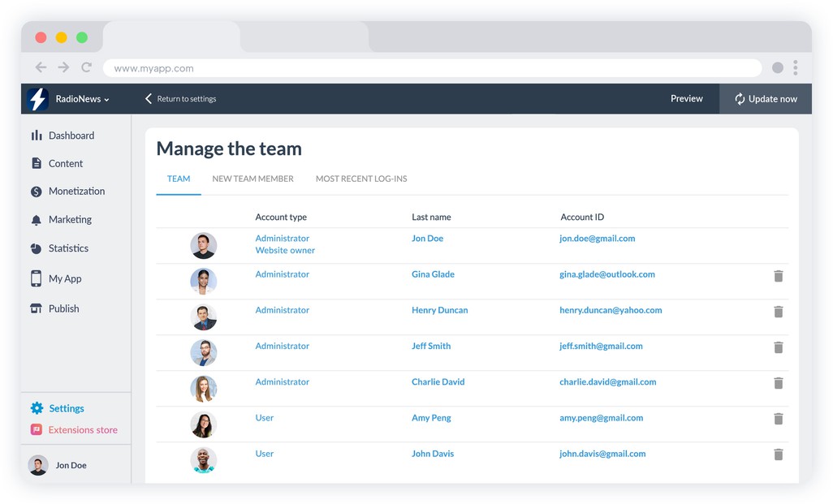This screenshot has width=833, height=504.
Task: Open the browser three-dot menu
Action: (796, 67)
